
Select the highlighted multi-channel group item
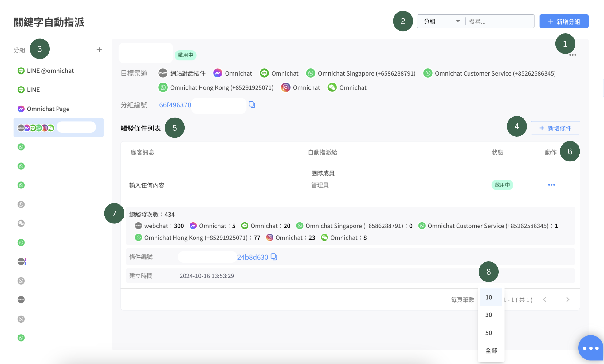[58, 128]
